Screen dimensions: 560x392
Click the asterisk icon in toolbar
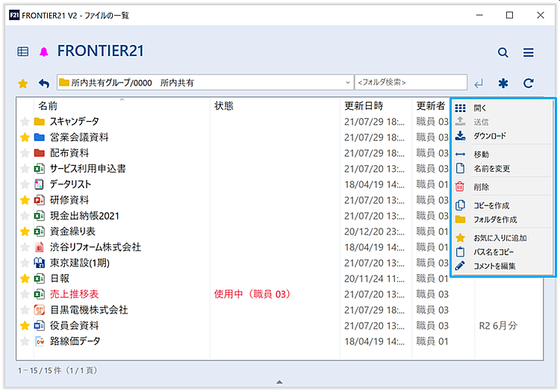(503, 83)
